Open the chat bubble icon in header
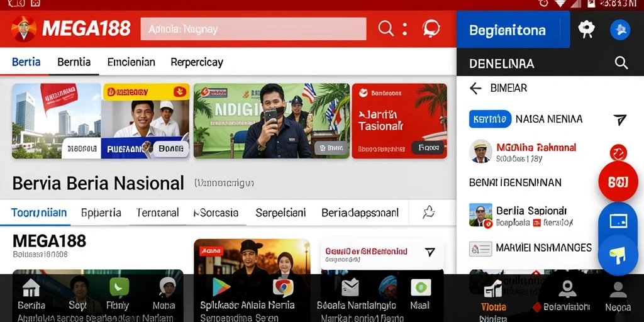The height and width of the screenshot is (322, 644). (431, 29)
